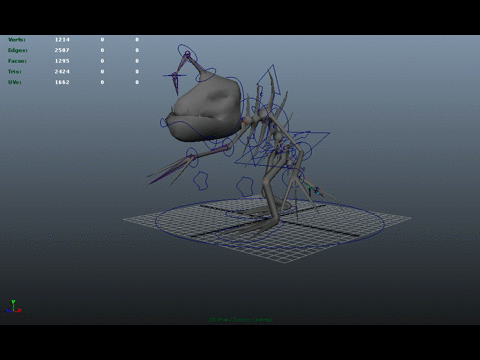Click the Tris heads-up display label
Viewport: 480px width, 360px height.
(15, 72)
